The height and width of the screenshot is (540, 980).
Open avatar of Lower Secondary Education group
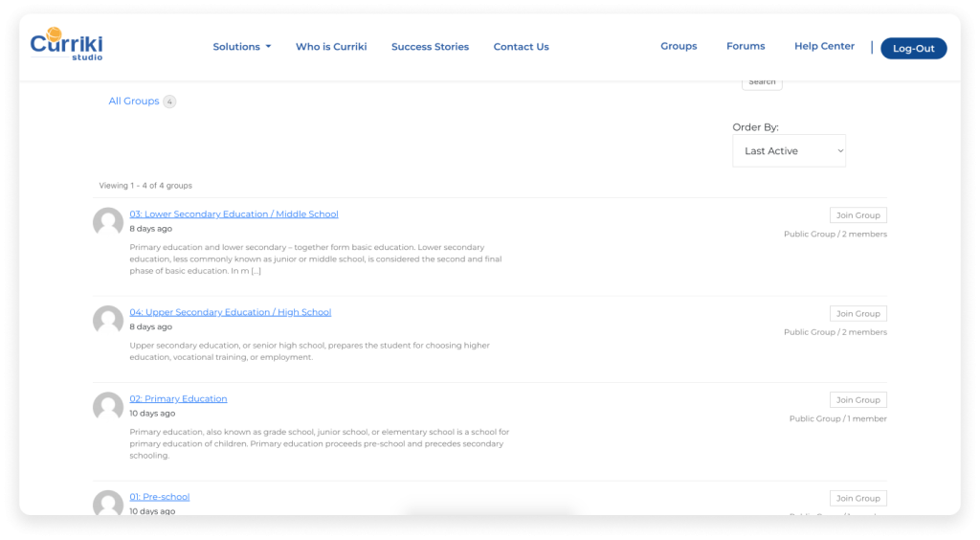[x=108, y=222]
